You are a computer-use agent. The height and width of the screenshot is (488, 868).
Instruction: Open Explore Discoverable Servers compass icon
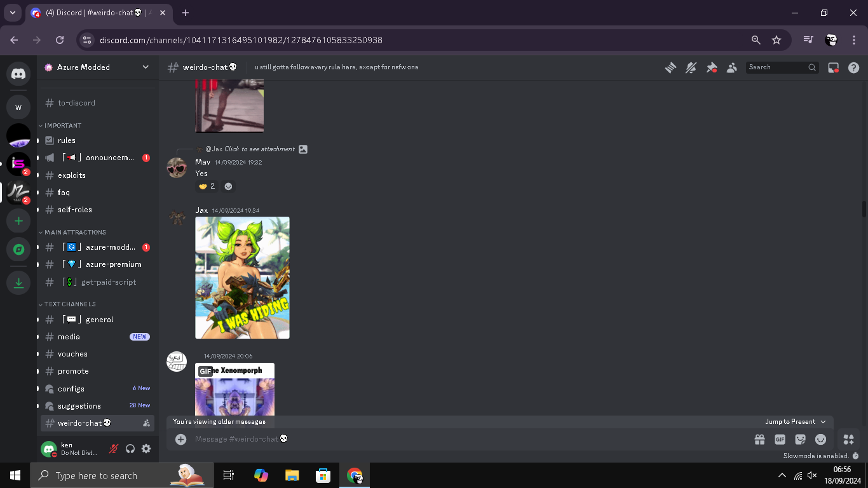(x=18, y=250)
